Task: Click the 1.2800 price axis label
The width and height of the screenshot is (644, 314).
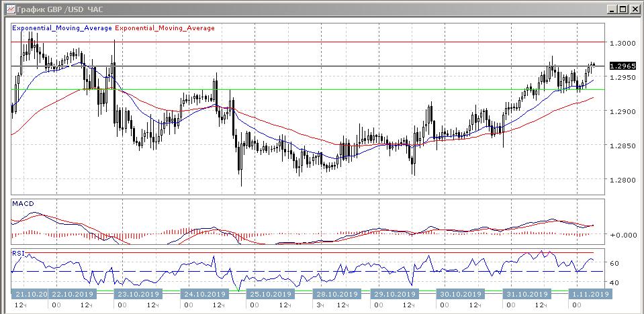Action: click(620, 180)
